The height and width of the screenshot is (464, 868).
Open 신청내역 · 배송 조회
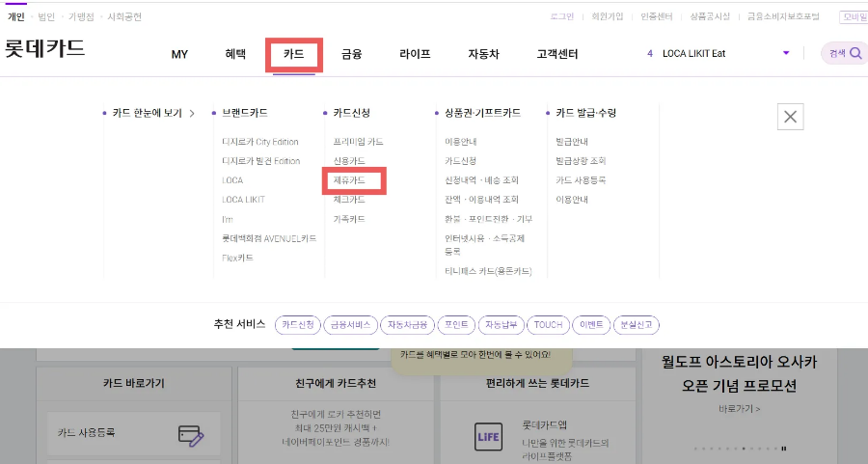481,180
